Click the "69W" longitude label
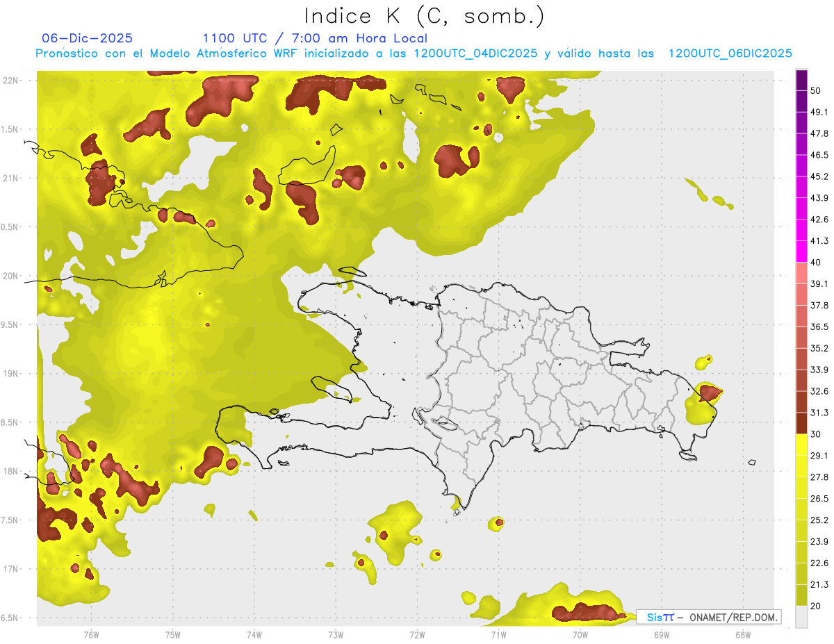The image size is (834, 644). click(661, 634)
